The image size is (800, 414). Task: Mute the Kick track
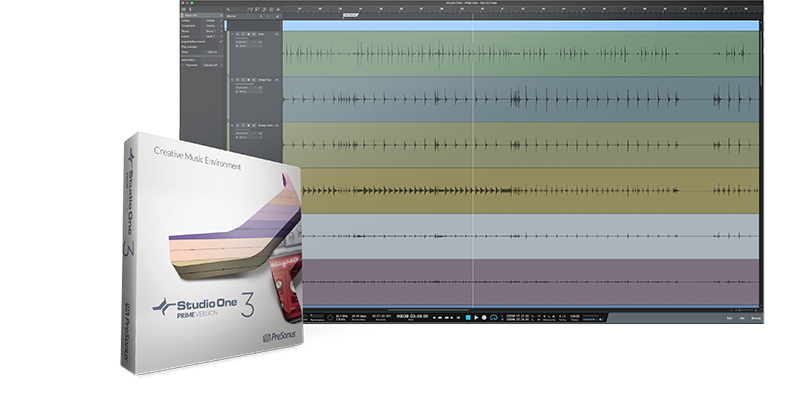[238, 34]
